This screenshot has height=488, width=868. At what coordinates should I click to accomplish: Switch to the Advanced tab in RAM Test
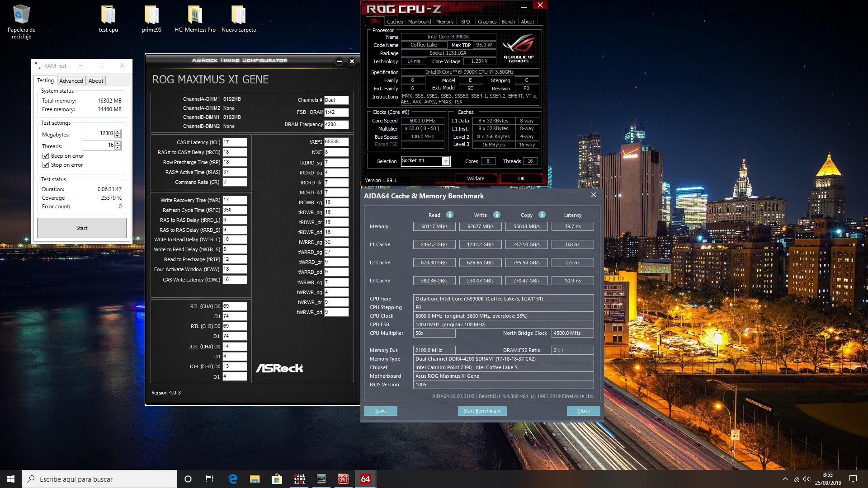(71, 81)
